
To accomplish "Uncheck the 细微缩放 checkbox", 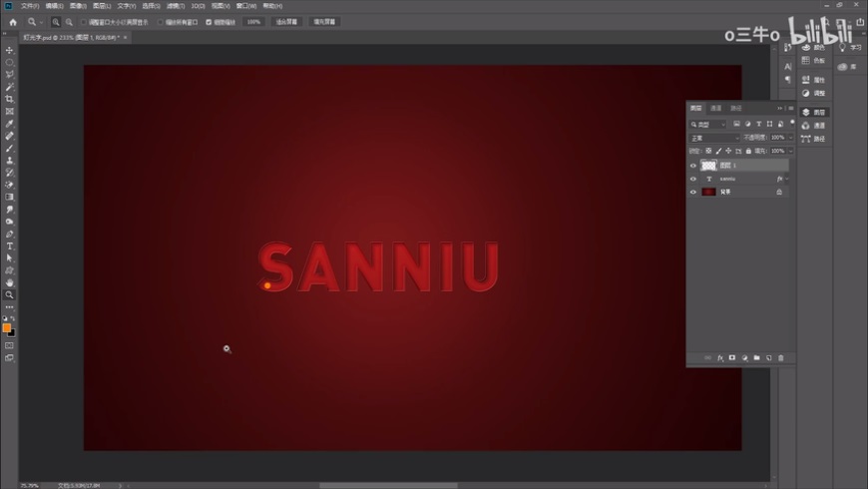I will pos(209,21).
